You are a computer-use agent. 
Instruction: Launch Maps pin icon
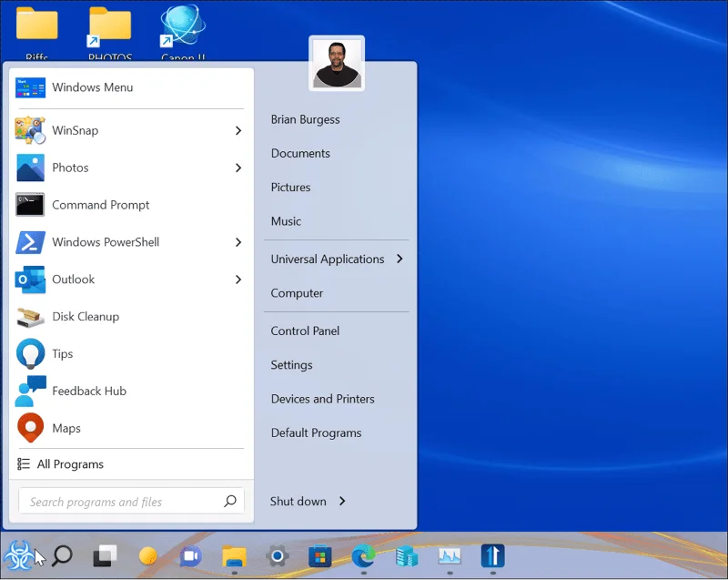pyautogui.click(x=30, y=428)
